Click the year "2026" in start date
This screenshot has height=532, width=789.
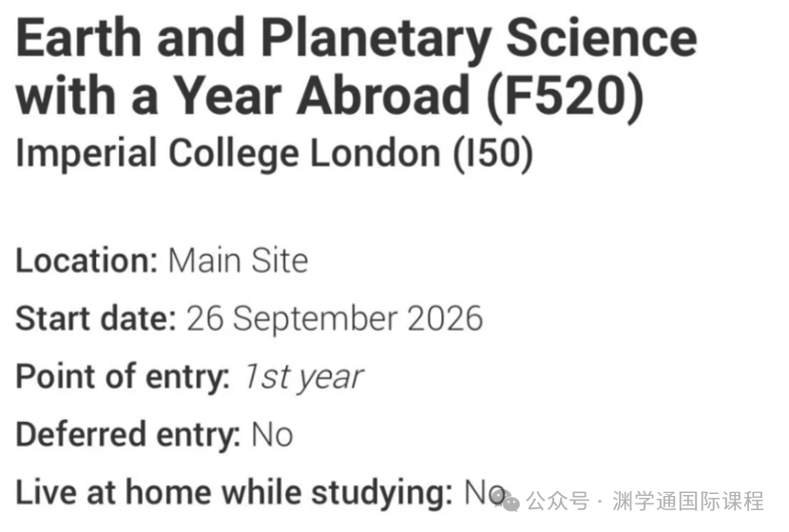pos(445,318)
